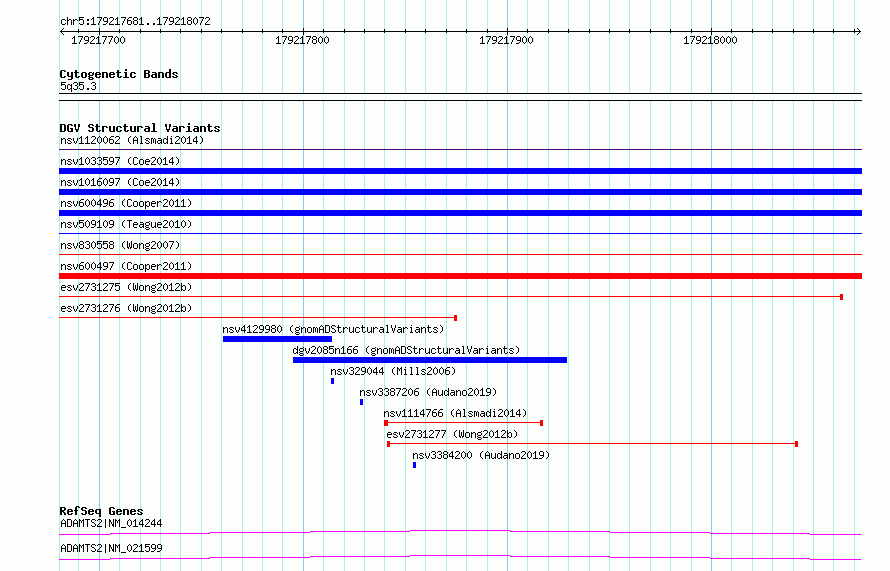Select the nsv1114766 (Alsmadi2014) label
The height and width of the screenshot is (571, 890).
click(x=455, y=413)
